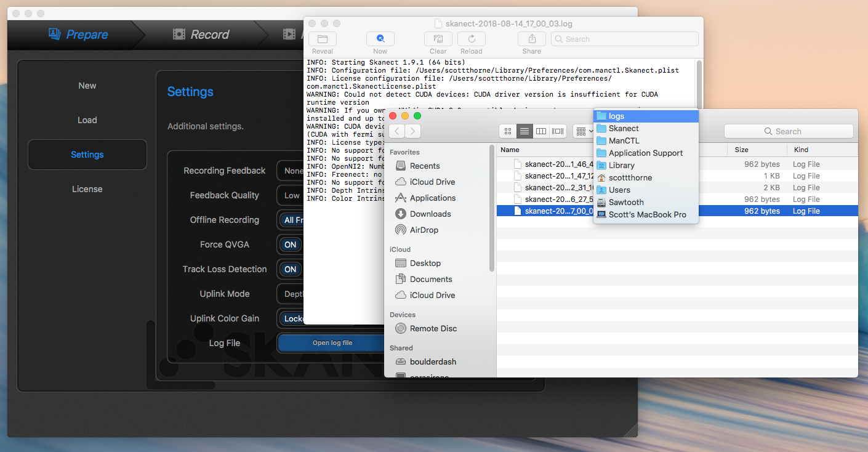
Task: Open iCloud Drive under the iCloud section
Action: coord(432,295)
